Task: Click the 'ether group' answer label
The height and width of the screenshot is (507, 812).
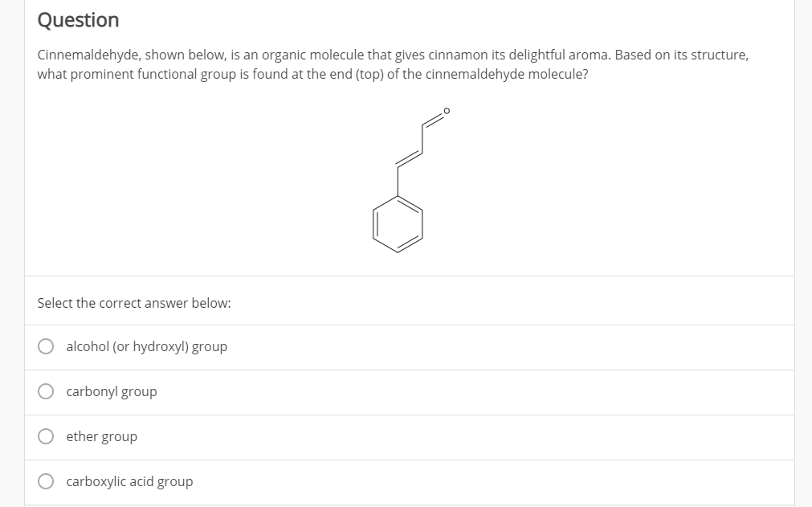Action: point(101,437)
